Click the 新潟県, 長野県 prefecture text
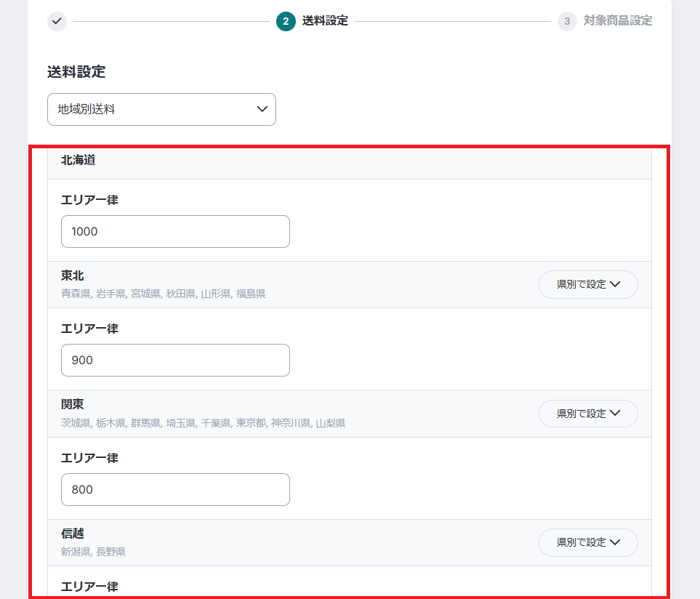This screenshot has width=700, height=599. tap(93, 552)
